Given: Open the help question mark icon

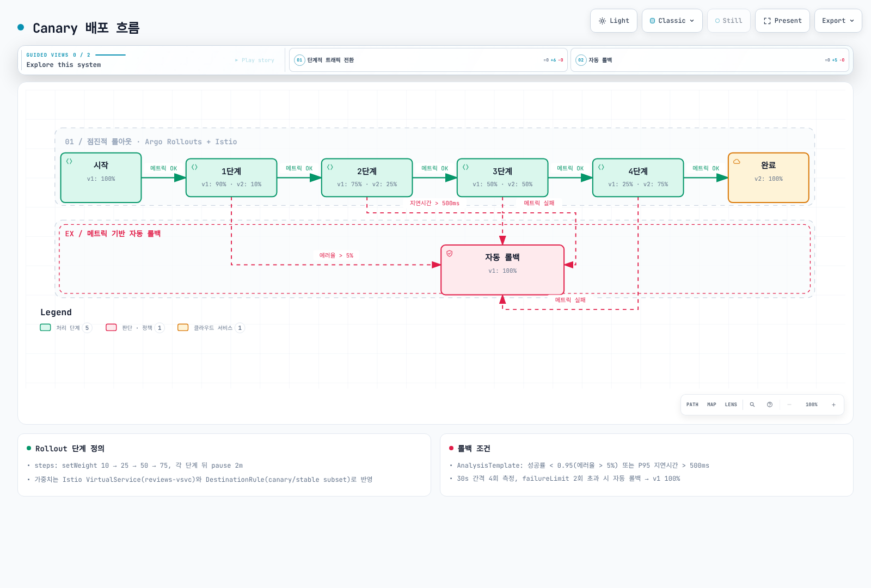Looking at the screenshot, I should 770,405.
